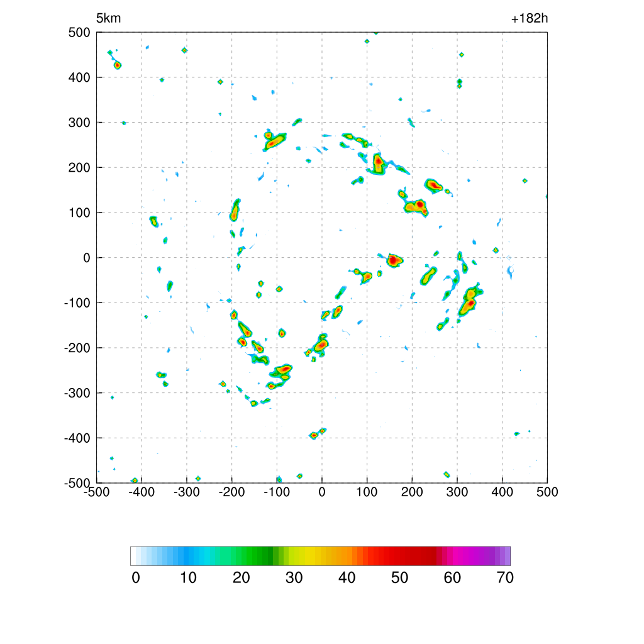644x644 pixels.
Task: Select the y-axis tick label 500
Action: click(79, 33)
